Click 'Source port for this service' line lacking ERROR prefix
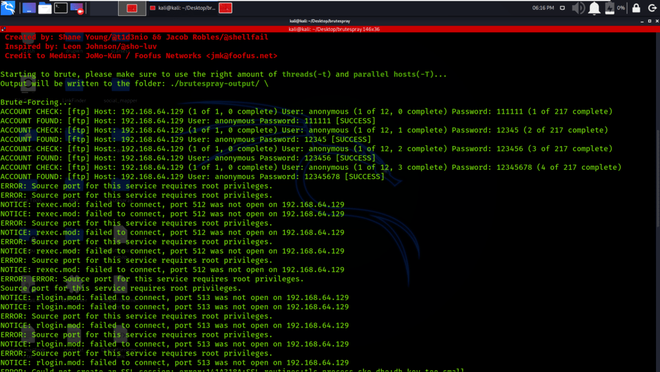Viewport: 660px width, 372px height. point(121,288)
